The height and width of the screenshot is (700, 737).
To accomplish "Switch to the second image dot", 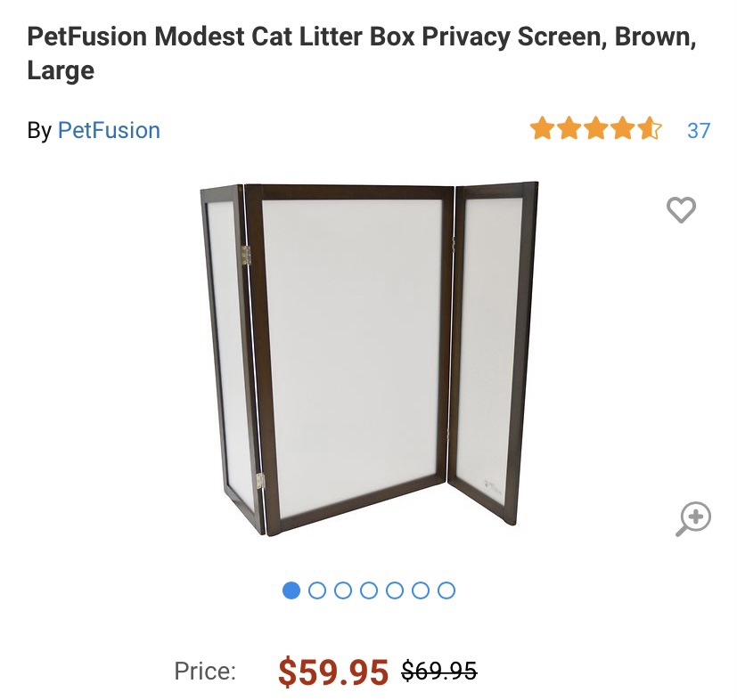I will coord(316,590).
